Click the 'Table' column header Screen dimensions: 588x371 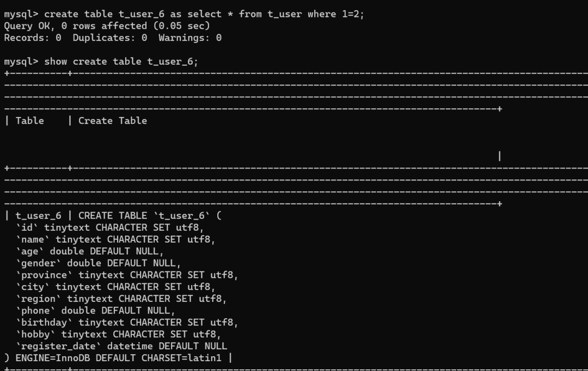tap(29, 121)
